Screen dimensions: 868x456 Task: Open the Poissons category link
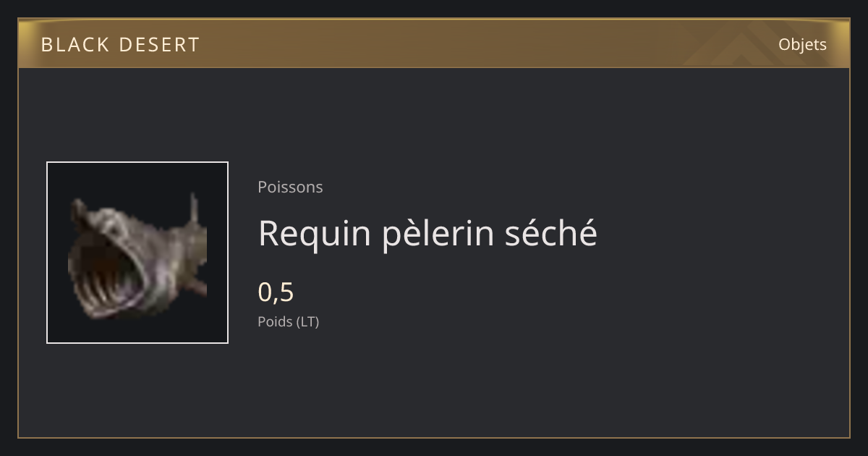(290, 187)
